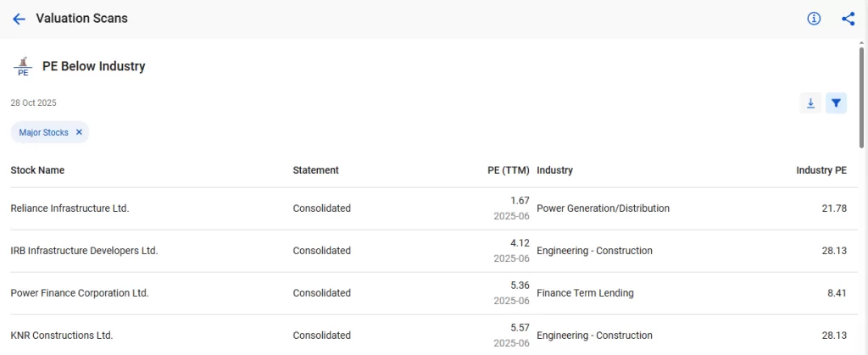Image resolution: width=868 pixels, height=355 pixels.
Task: Download the scan results
Action: (810, 103)
